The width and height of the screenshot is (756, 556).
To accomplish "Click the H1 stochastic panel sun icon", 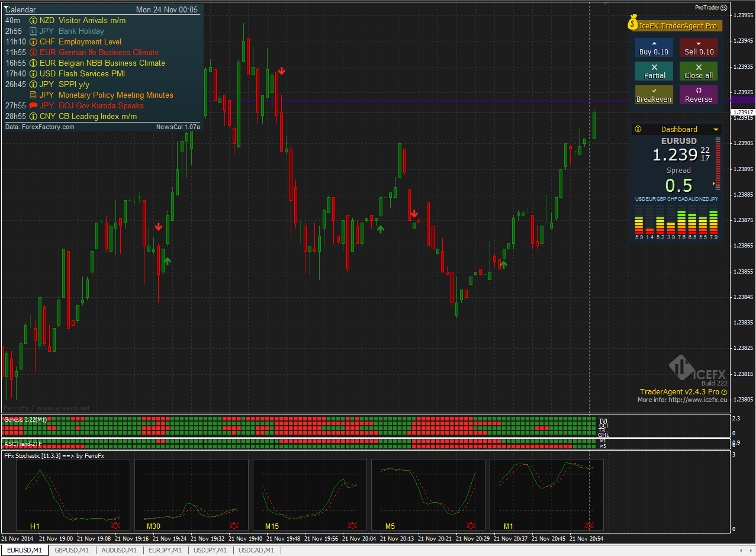I will (x=116, y=525).
